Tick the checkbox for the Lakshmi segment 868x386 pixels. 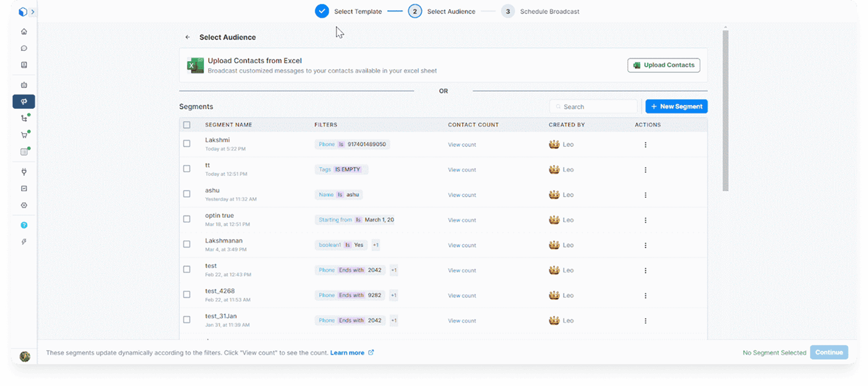(x=187, y=144)
